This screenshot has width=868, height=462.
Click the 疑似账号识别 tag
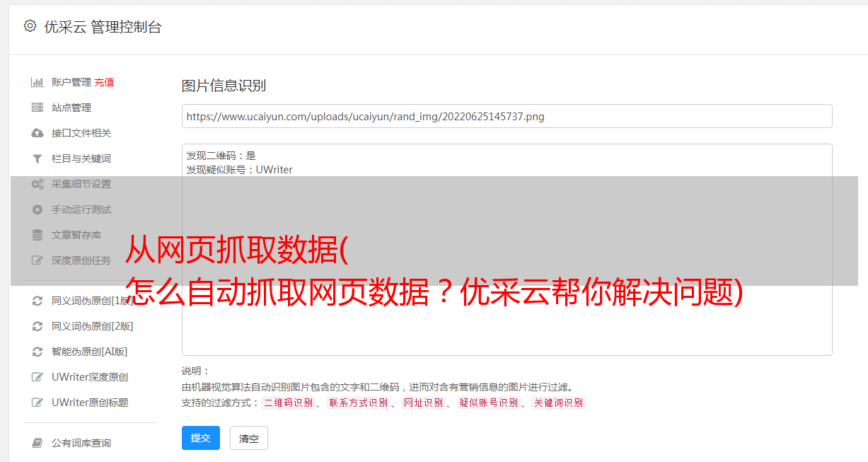(x=488, y=403)
